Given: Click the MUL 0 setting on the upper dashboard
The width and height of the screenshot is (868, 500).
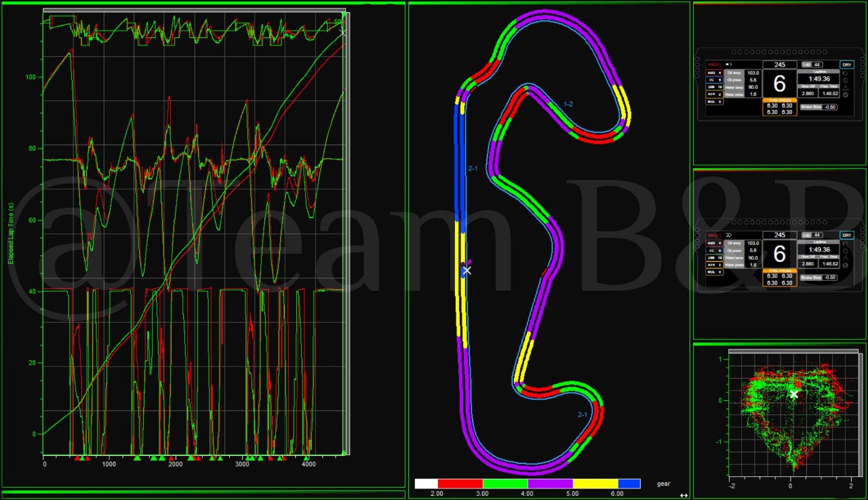Looking at the screenshot, I should point(715,102).
